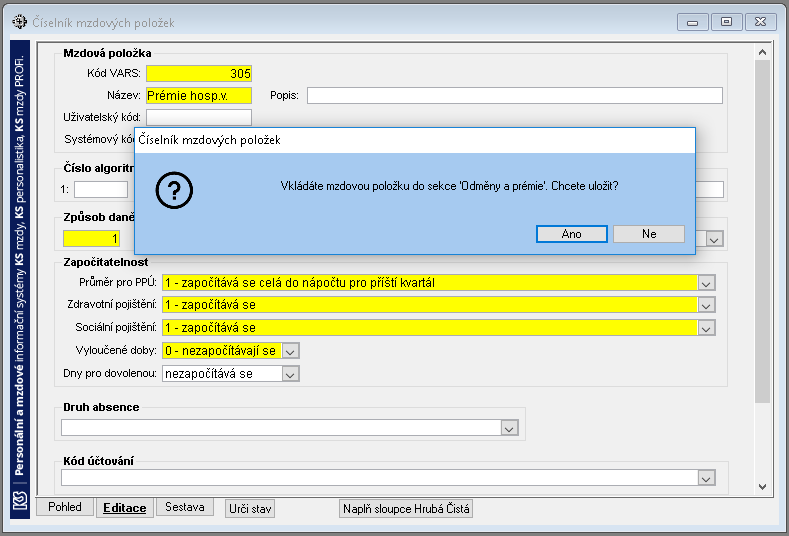Click the dialog message text Vkládáte mzdovou položku
Screen dimensions: 789x536
[449, 186]
